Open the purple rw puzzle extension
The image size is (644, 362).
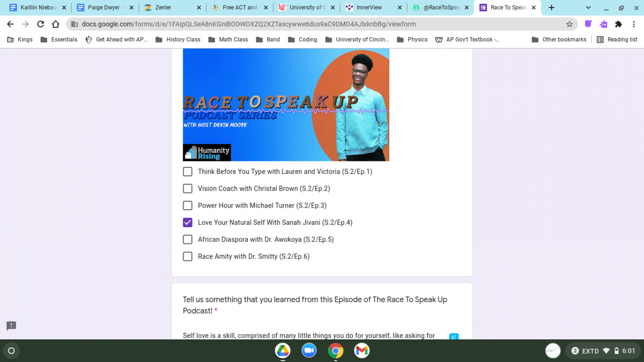pyautogui.click(x=603, y=24)
